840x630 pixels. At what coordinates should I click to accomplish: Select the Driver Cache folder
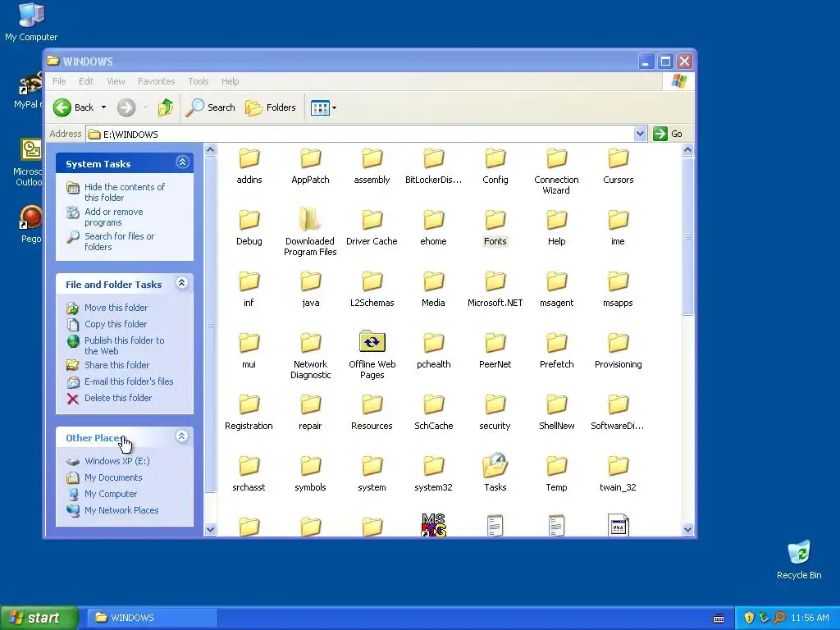coord(372,220)
